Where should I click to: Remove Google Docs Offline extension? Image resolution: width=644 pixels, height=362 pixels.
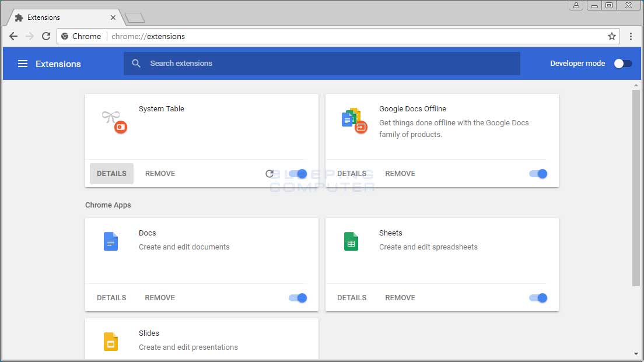coord(400,174)
